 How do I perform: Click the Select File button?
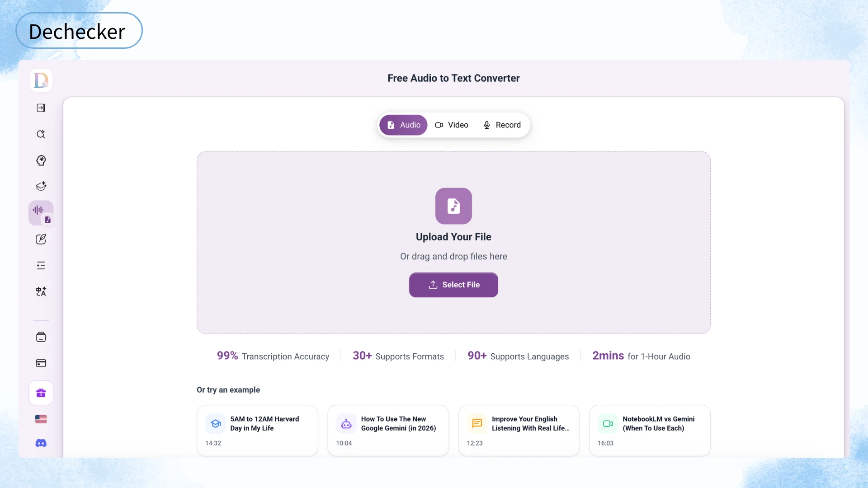pos(453,285)
